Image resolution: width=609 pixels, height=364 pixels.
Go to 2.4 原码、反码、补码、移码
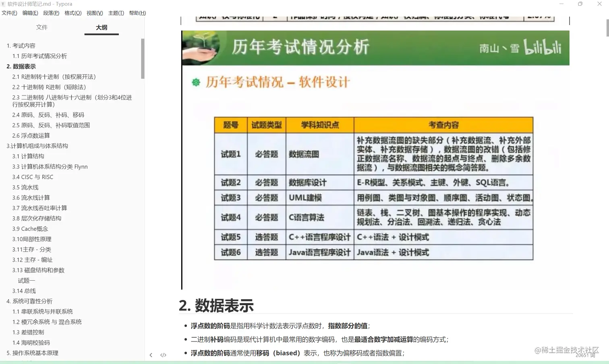(48, 115)
